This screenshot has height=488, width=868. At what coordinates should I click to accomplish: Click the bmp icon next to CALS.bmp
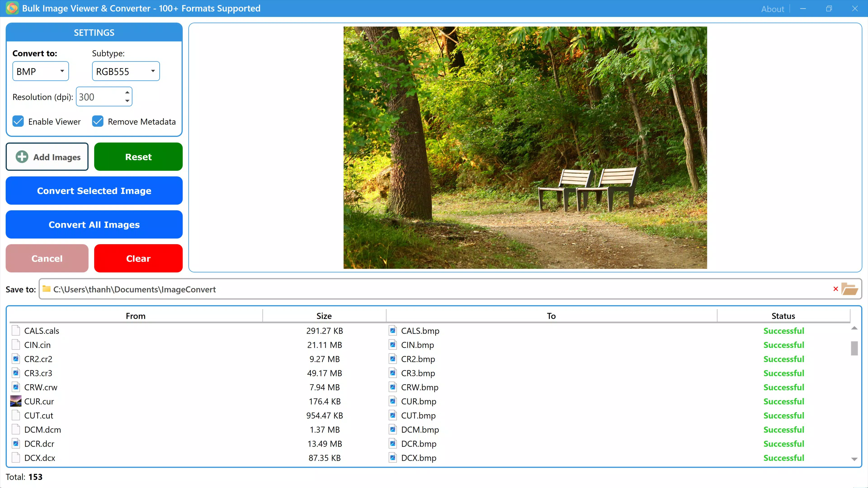coord(393,330)
